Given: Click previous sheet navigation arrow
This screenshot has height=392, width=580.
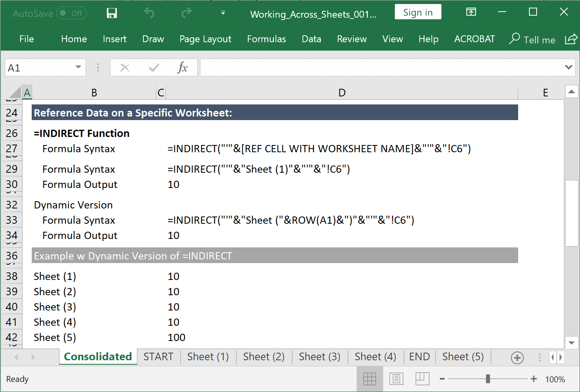Looking at the screenshot, I should pos(16,357).
